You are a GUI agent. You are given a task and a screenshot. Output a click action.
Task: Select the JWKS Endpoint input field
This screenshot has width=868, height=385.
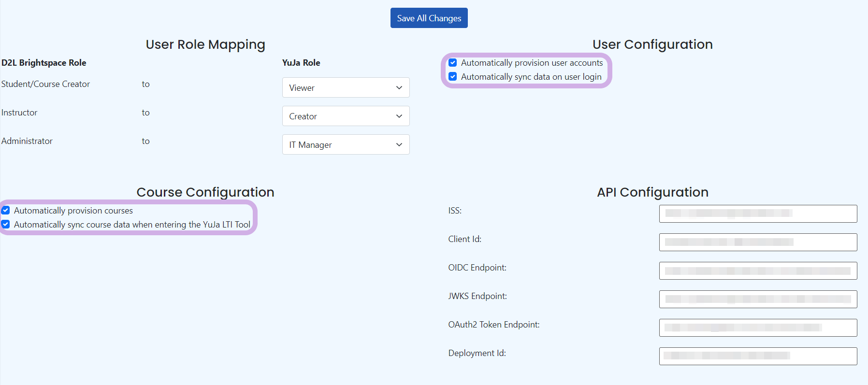[x=758, y=299]
